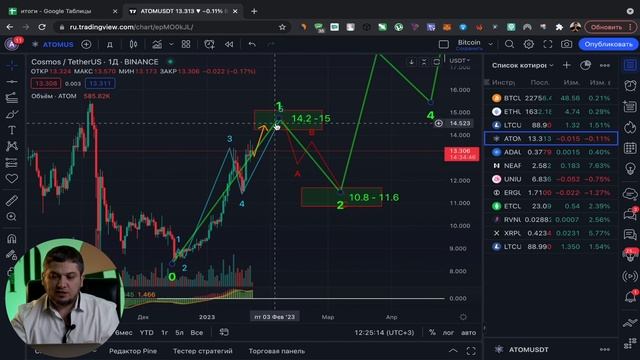Select the ETH row in watchlist
This screenshot has width=640, height=360.
(551, 111)
